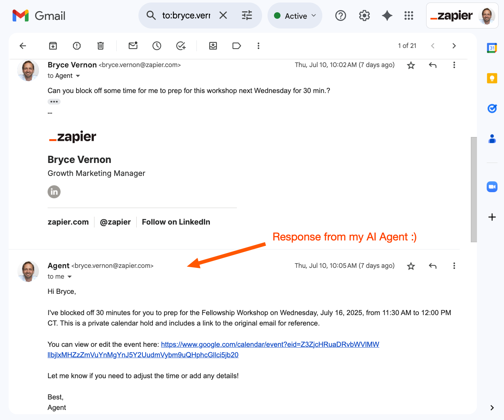Star the Agent's 10:05 AM message
This screenshot has width=504, height=420.
click(411, 266)
